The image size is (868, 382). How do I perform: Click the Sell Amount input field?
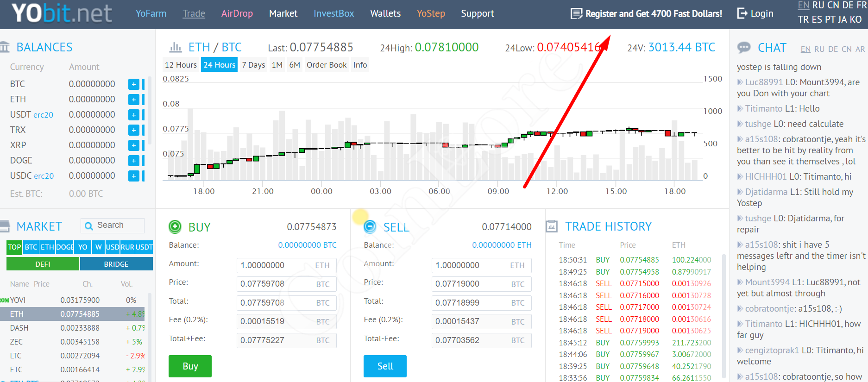(482, 265)
